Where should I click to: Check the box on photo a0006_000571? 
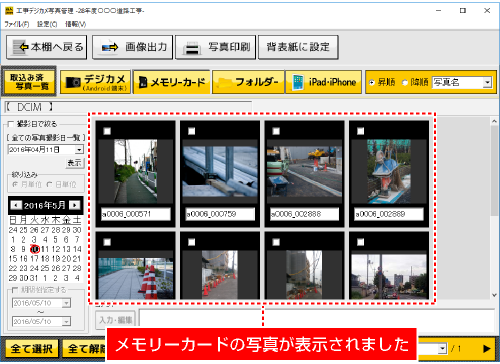(x=107, y=131)
